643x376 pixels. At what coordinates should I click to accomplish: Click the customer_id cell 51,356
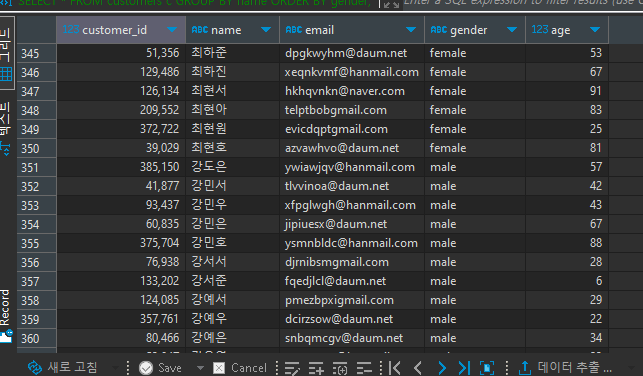pyautogui.click(x=121, y=53)
